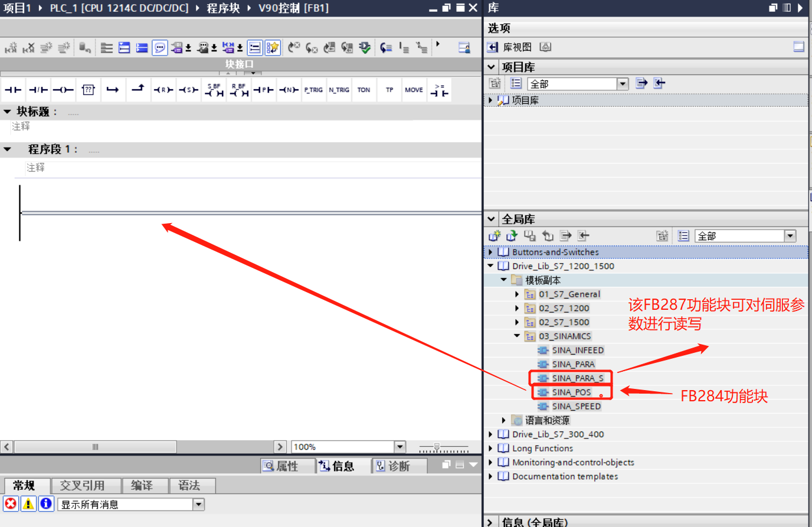Image resolution: width=812 pixels, height=527 pixels.
Task: Click the insert network toolbar icon
Action: pyautogui.click(x=11, y=48)
